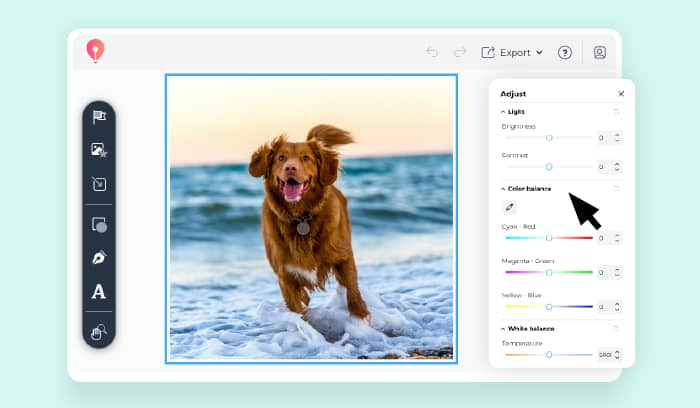Click the Brightness stepper arrows
The image size is (700, 408).
click(617, 138)
